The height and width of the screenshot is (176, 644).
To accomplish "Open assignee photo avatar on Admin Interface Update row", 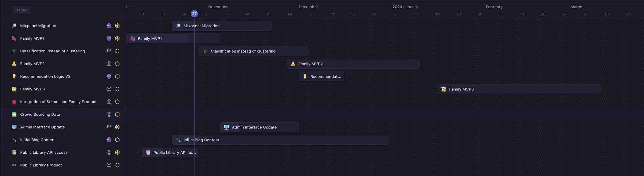I will click(109, 127).
